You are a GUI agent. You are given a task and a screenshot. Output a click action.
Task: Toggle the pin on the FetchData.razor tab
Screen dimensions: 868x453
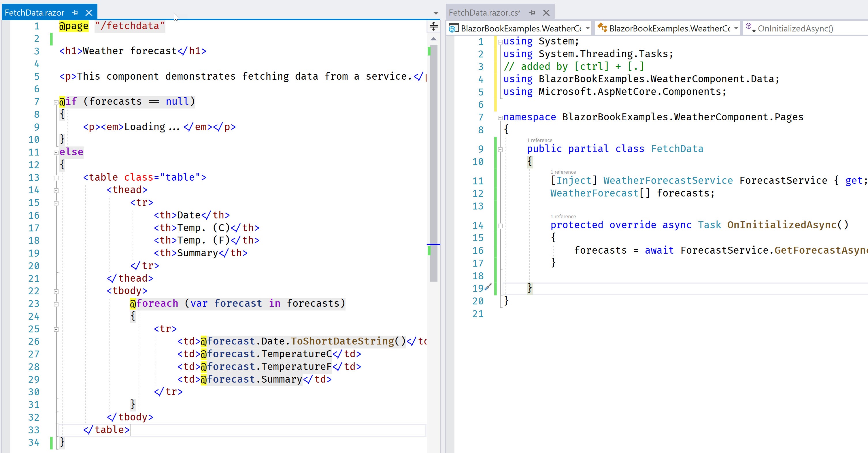pyautogui.click(x=75, y=12)
